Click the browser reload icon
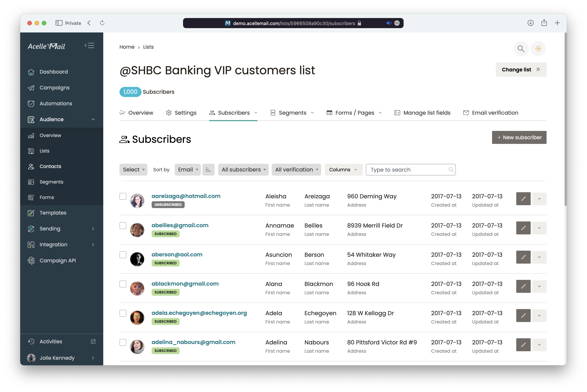This screenshot has height=392, width=587. point(102,23)
